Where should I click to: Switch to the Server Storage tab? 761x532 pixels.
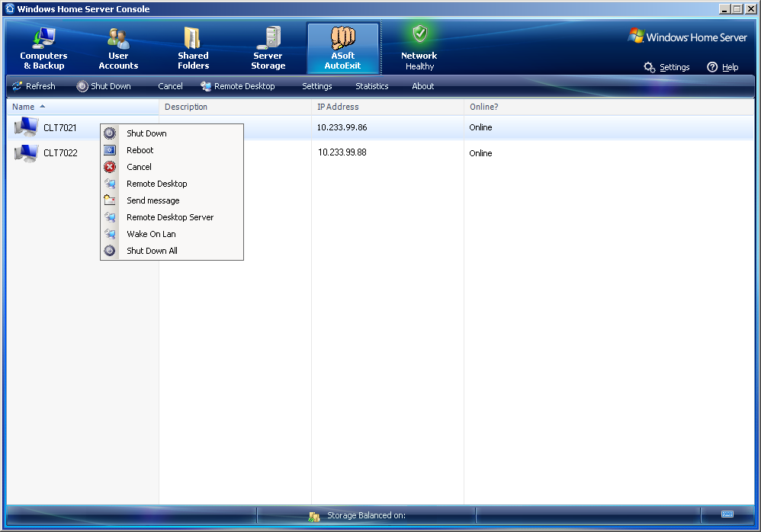[268, 49]
